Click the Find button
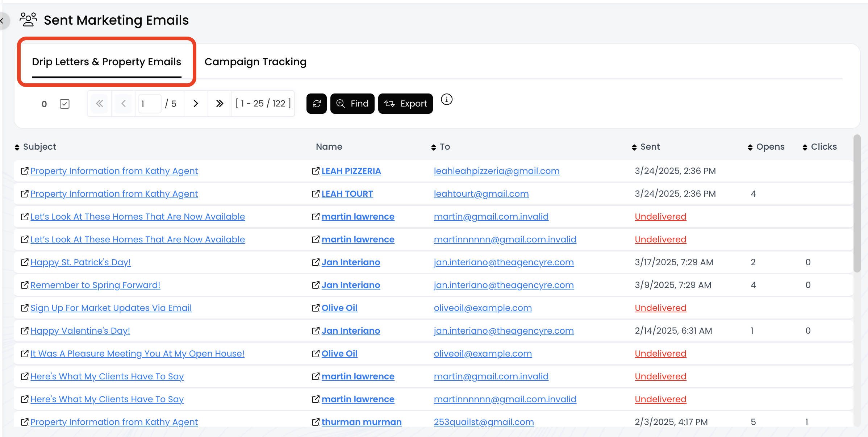This screenshot has height=437, width=868. [x=352, y=104]
